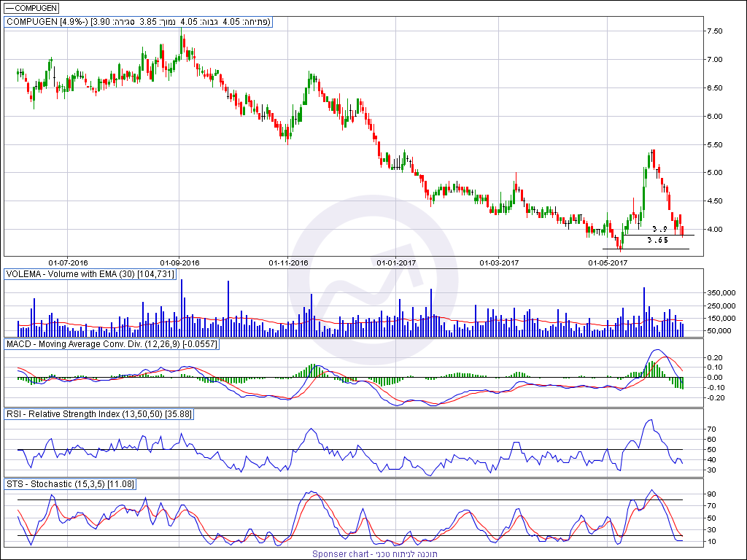Click the 90 Stochastic axis value

click(712, 494)
